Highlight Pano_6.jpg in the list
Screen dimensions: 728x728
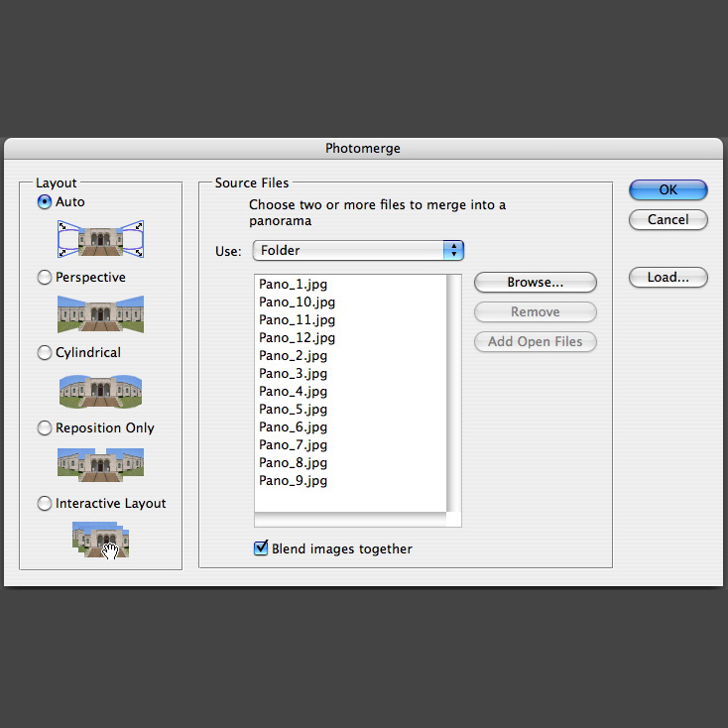click(x=350, y=427)
